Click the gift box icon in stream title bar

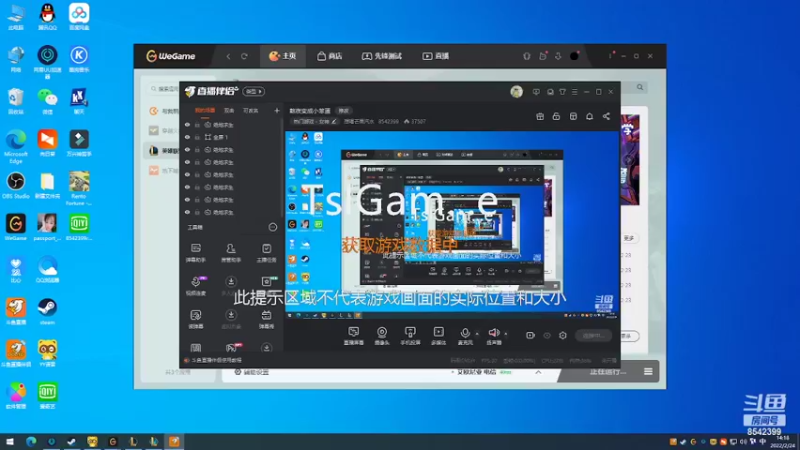click(x=540, y=116)
